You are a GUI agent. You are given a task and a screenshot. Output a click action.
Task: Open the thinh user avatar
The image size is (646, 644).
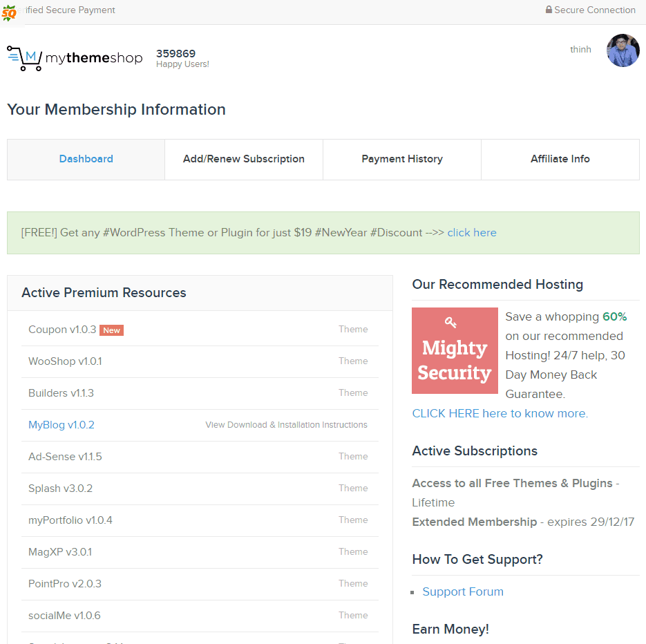click(623, 50)
